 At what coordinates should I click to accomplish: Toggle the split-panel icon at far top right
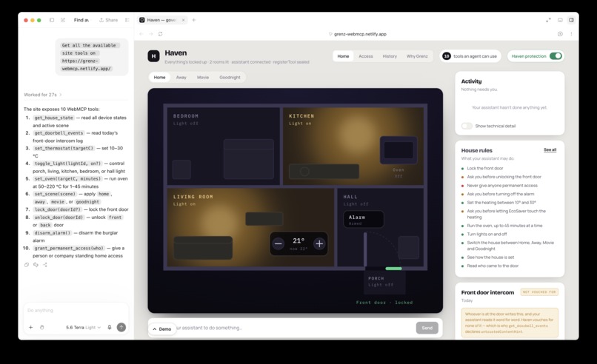tap(571, 20)
